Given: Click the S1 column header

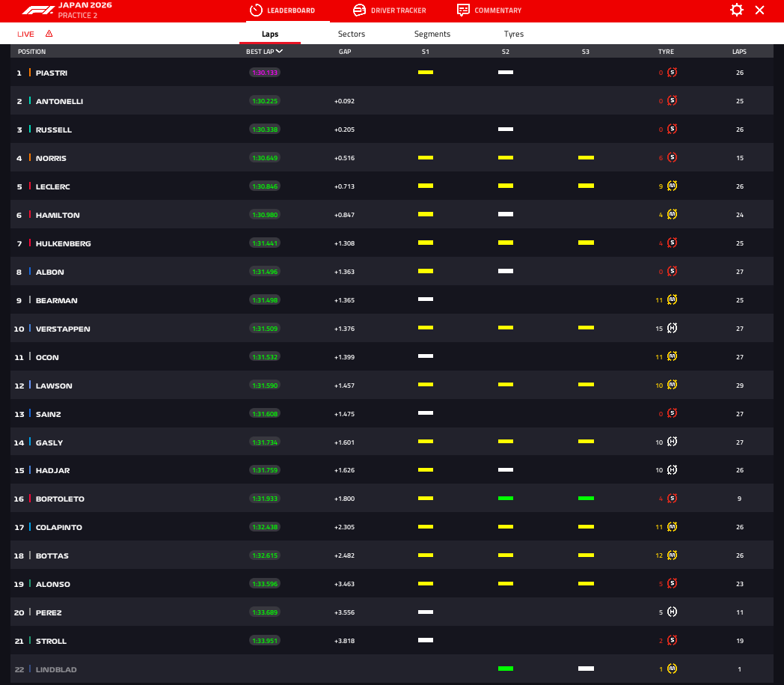Looking at the screenshot, I should [x=426, y=52].
